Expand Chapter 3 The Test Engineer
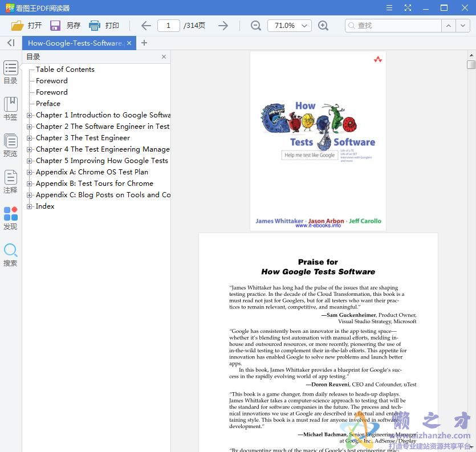 tap(29, 138)
